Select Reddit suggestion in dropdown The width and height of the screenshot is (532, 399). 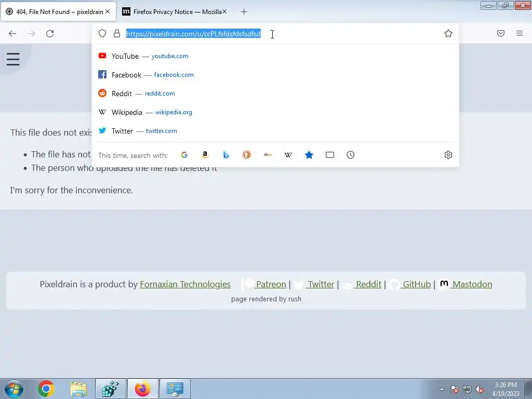coord(275,94)
